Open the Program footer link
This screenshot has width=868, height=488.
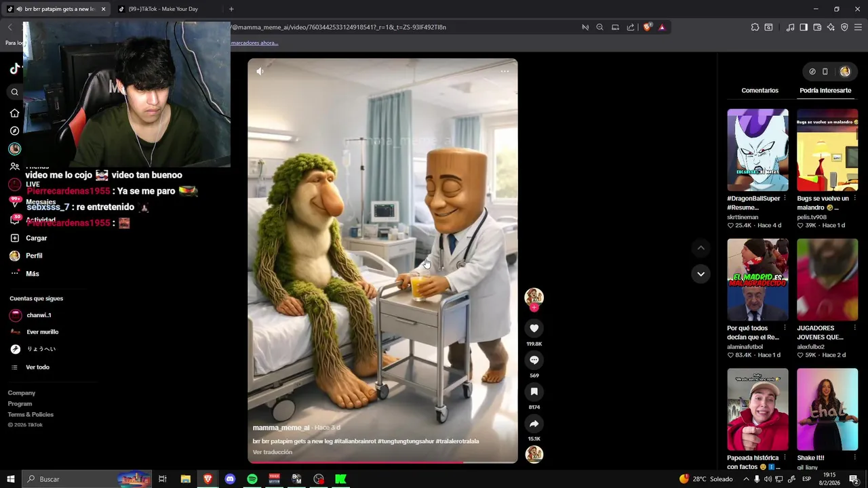click(20, 404)
